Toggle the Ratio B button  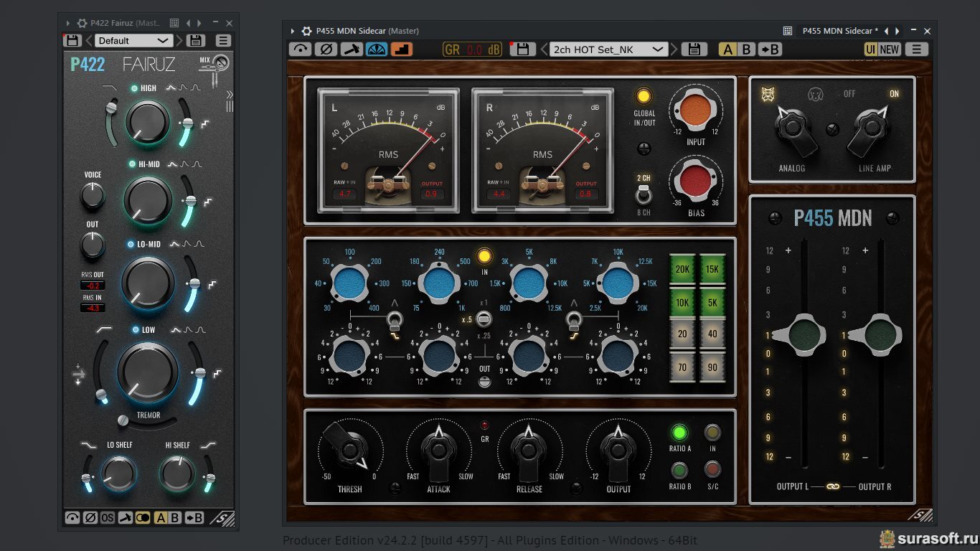tap(679, 470)
